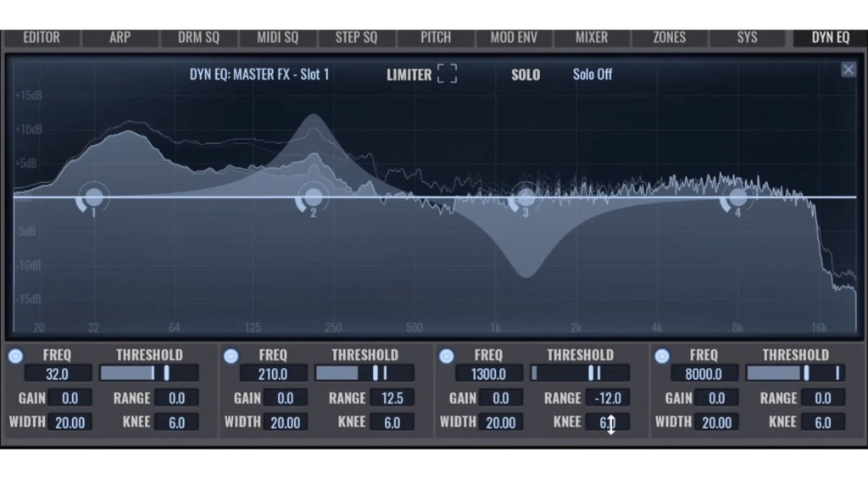
Task: Click band 4 threshold slider
Action: (x=795, y=373)
